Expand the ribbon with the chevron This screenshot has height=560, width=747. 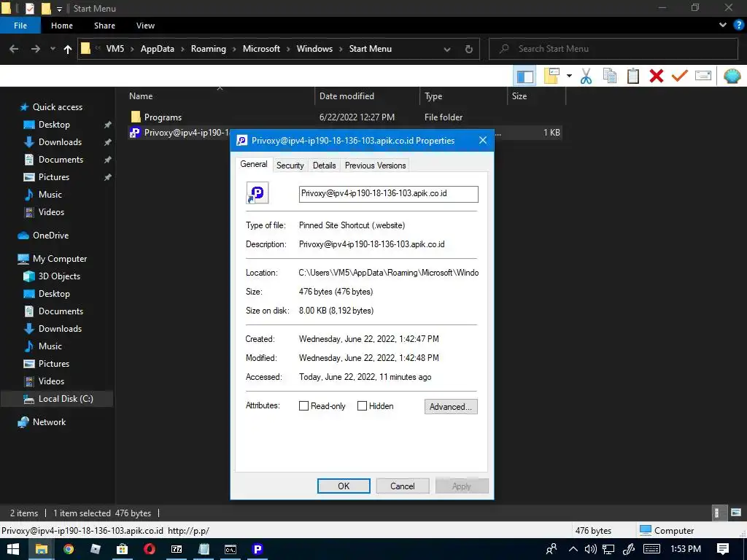[x=723, y=26]
